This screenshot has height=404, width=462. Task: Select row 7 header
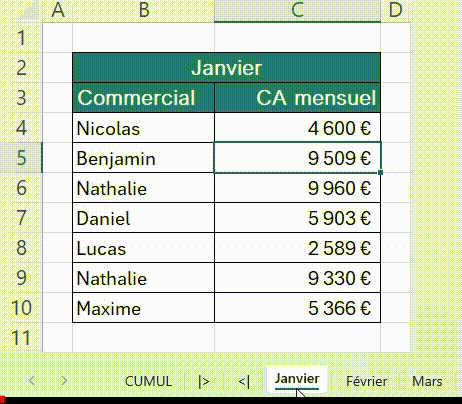(21, 217)
